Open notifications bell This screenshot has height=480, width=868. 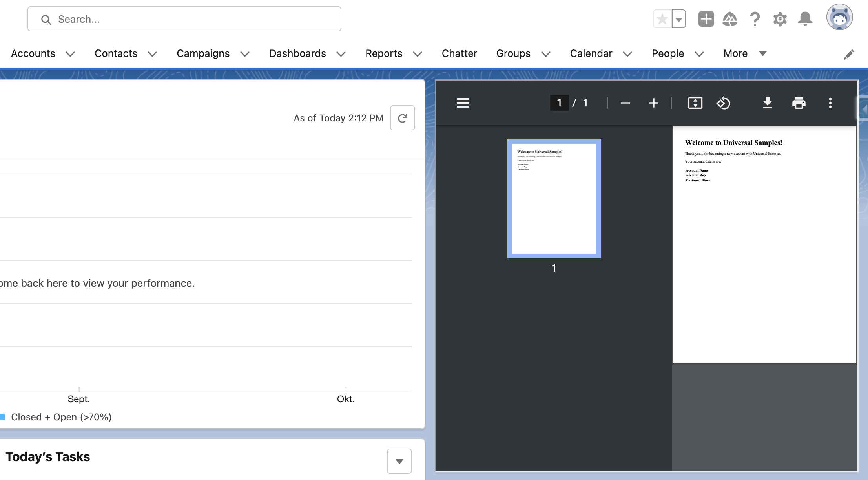pos(805,19)
